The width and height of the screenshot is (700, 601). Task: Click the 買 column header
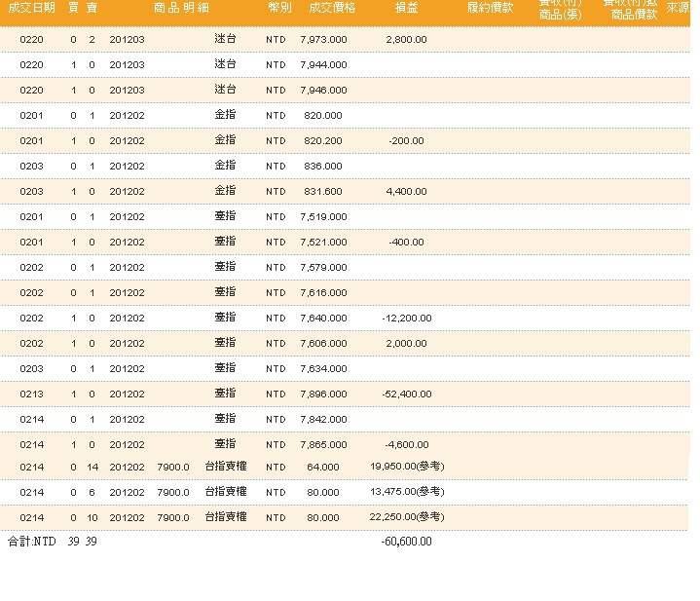click(73, 8)
